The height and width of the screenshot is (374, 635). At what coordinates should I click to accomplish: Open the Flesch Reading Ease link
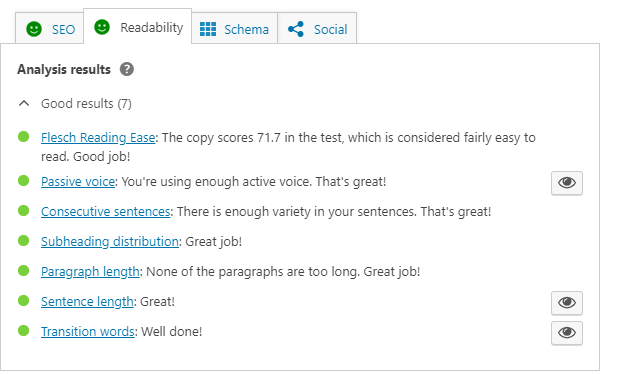[x=98, y=138]
